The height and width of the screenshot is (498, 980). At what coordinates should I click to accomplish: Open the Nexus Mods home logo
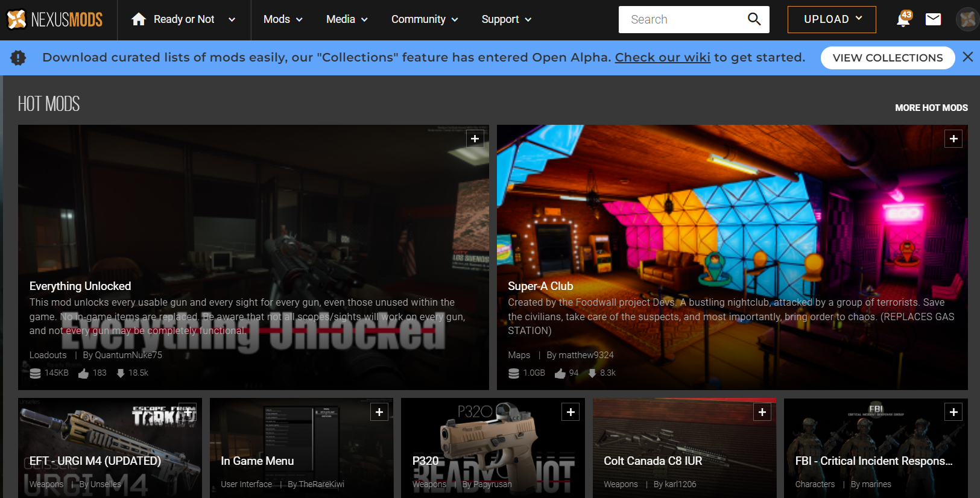[55, 19]
